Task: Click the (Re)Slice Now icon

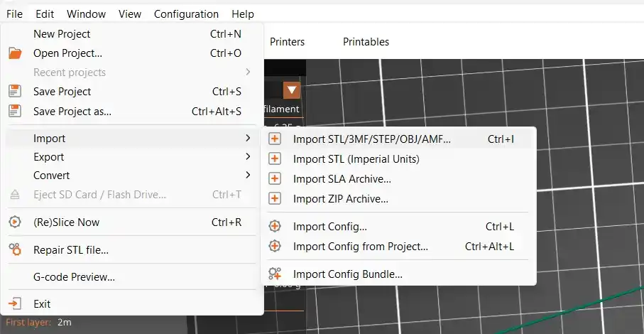Action: (15, 222)
